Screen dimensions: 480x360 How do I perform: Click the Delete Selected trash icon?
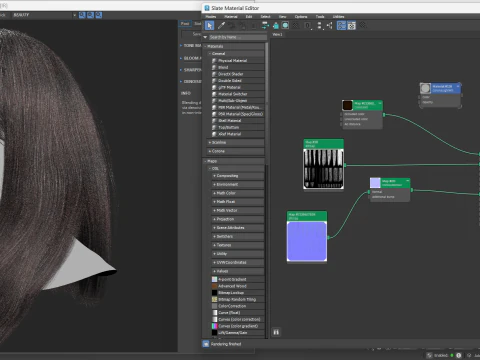[x=253, y=25]
